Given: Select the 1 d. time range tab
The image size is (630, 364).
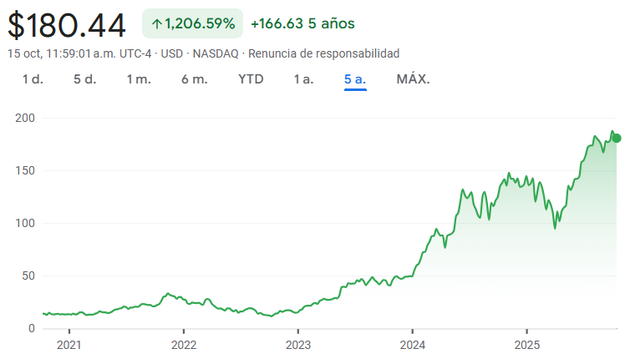Looking at the screenshot, I should point(33,79).
